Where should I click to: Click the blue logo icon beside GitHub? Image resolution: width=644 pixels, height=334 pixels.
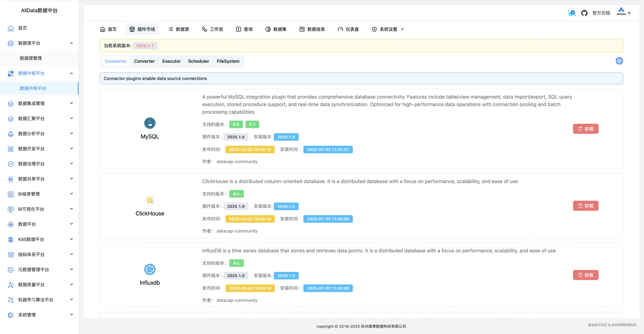point(572,13)
